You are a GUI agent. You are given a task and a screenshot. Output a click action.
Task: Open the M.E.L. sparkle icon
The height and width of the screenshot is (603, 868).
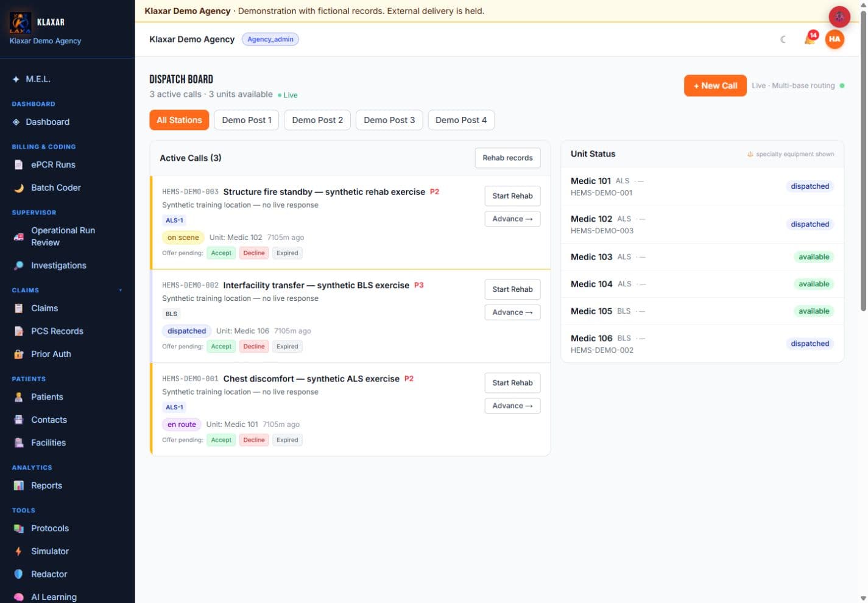coord(16,79)
